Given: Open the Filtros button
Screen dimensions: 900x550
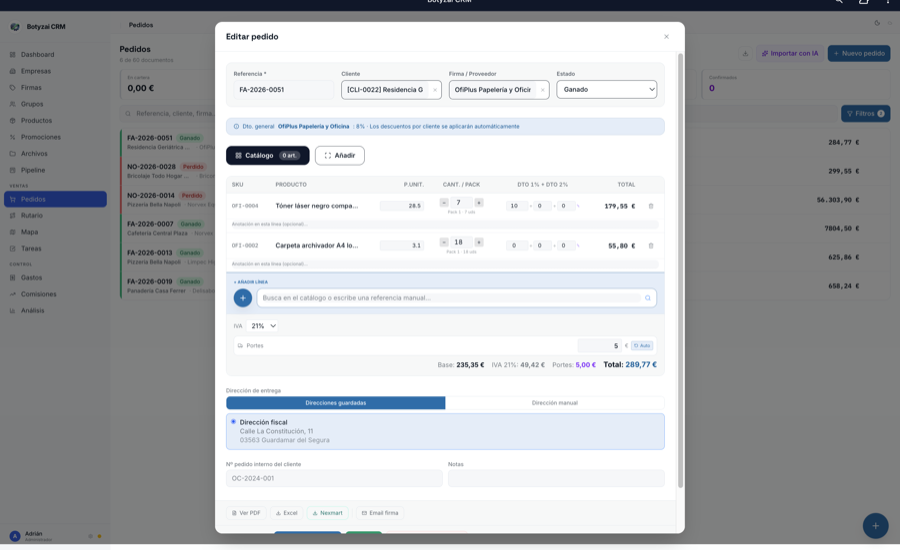Looking at the screenshot, I should 866,114.
